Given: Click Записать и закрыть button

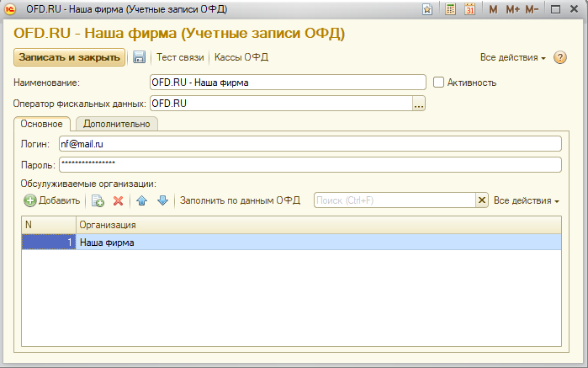Looking at the screenshot, I should coord(69,57).
